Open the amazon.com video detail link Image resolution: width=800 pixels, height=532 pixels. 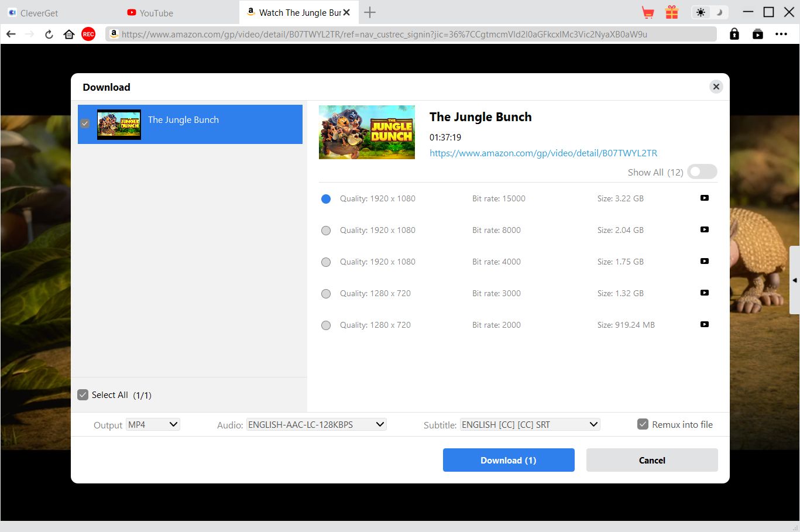coord(543,153)
